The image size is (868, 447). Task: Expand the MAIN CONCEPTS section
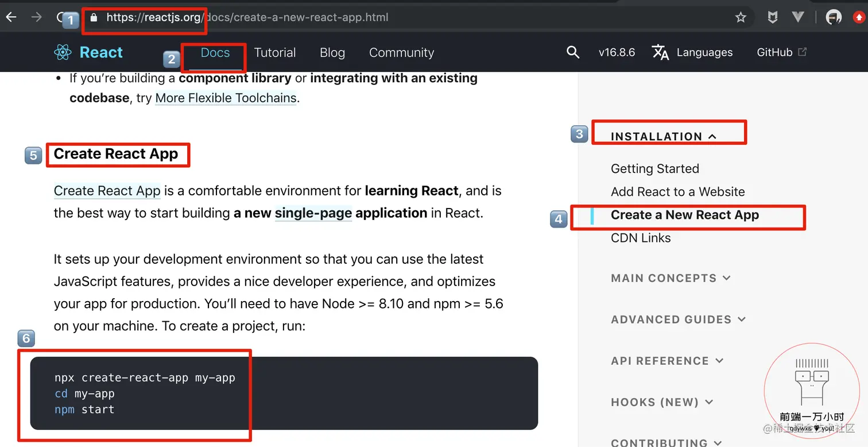coord(671,278)
